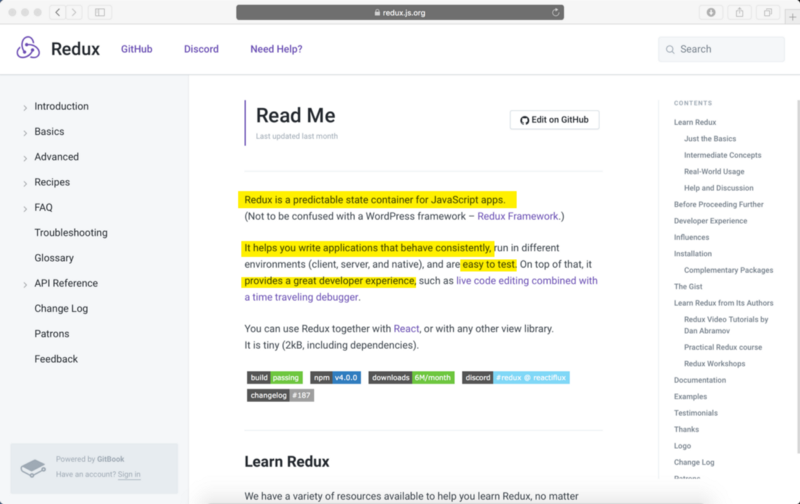
Task: Jump to Change Log in contents panel
Action: (694, 462)
